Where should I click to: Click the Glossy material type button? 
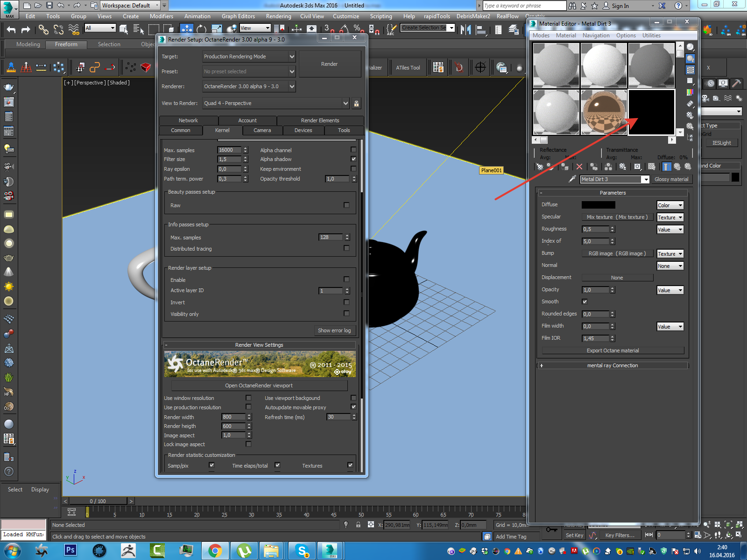pyautogui.click(x=671, y=179)
